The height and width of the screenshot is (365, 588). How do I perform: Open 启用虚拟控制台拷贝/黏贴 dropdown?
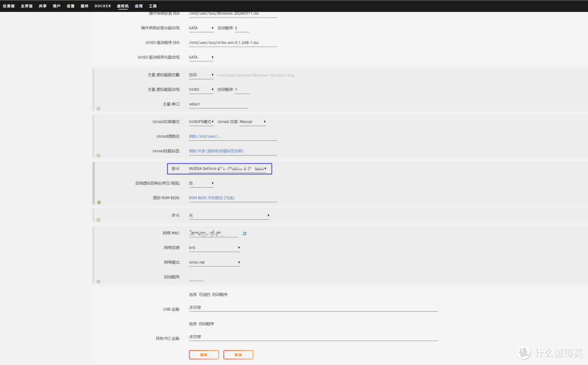[201, 183]
